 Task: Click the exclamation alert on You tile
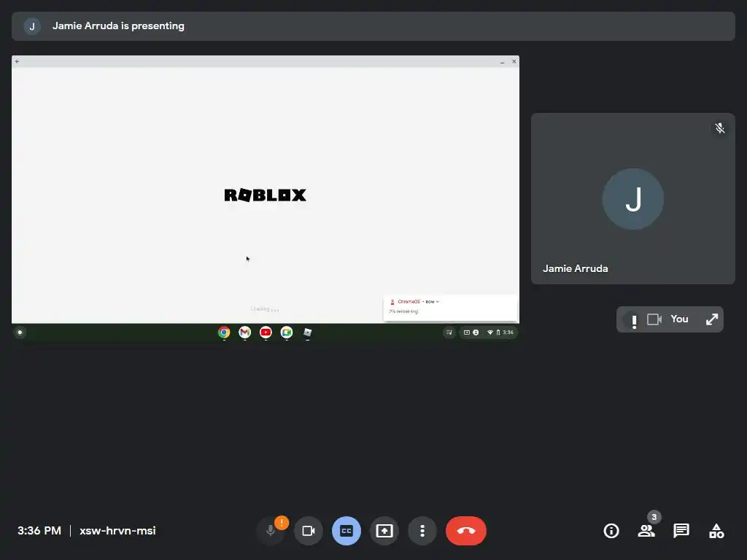(x=634, y=321)
